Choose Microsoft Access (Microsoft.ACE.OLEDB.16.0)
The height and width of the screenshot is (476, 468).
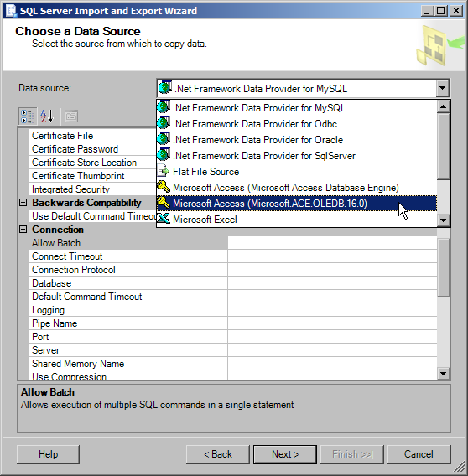[297, 204]
